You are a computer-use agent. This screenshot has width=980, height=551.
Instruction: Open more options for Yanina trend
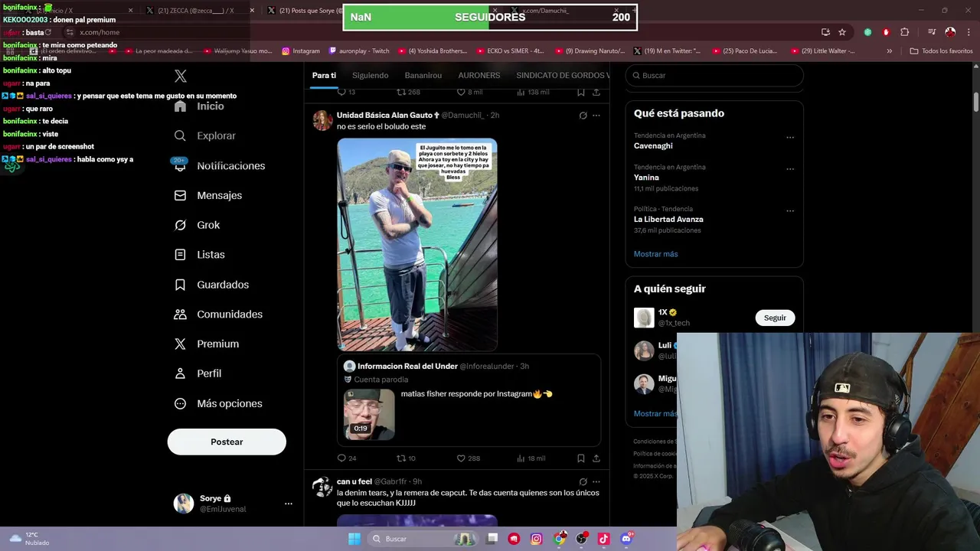point(790,169)
